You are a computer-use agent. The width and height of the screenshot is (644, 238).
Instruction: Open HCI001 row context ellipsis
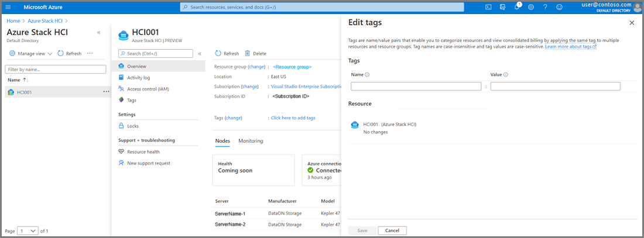(107, 92)
